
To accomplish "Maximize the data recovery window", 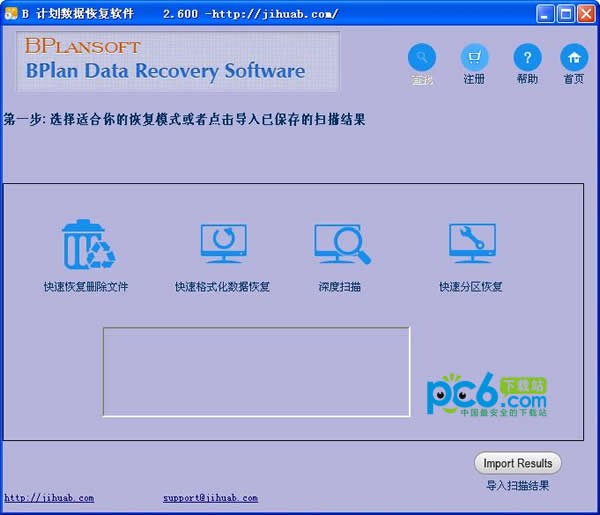I will 566,14.
